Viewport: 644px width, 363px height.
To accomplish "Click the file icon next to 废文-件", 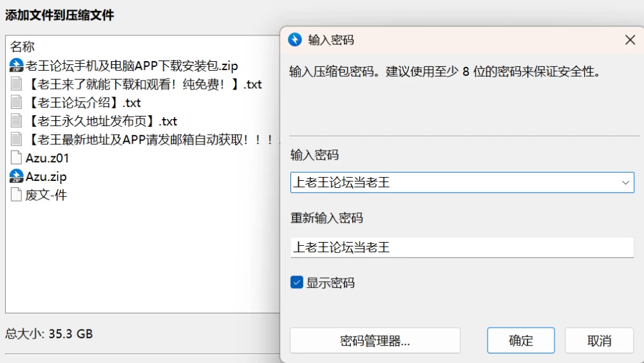I will 17,194.
